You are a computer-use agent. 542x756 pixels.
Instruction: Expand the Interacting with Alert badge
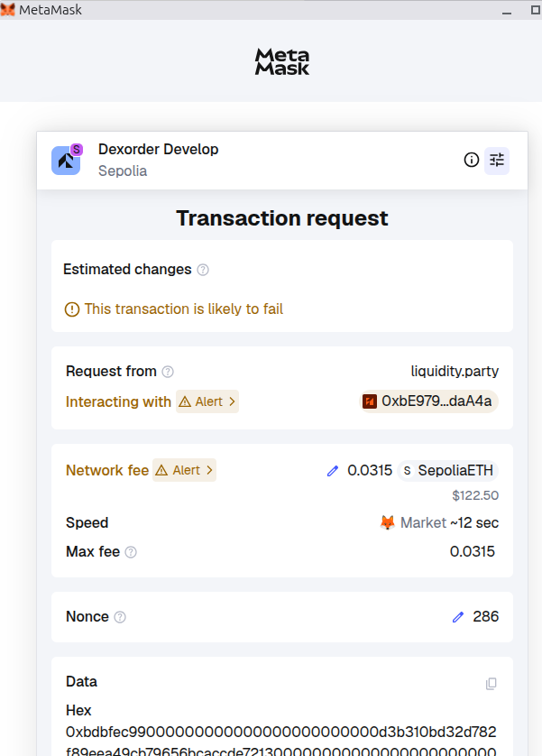click(x=207, y=401)
